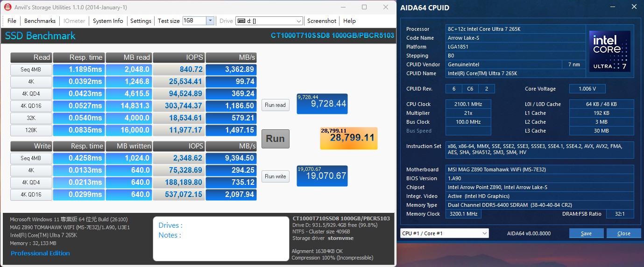Viewport: 644px width, 267px height.
Task: Click the Screenshot menu item
Action: point(322,21)
